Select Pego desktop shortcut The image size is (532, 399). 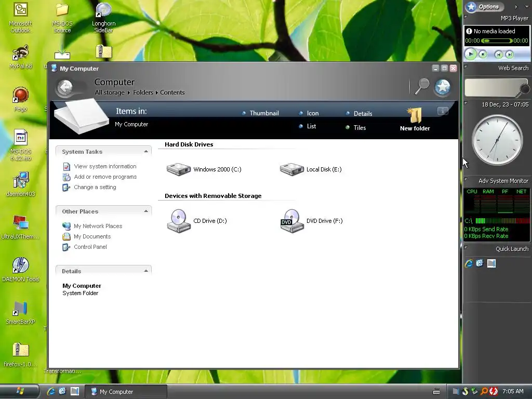coord(20,99)
